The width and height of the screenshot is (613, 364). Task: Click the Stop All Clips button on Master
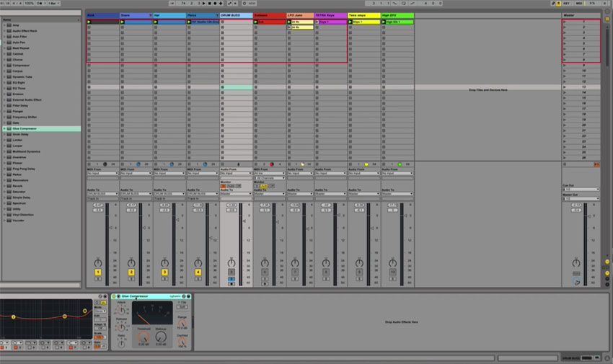click(565, 164)
